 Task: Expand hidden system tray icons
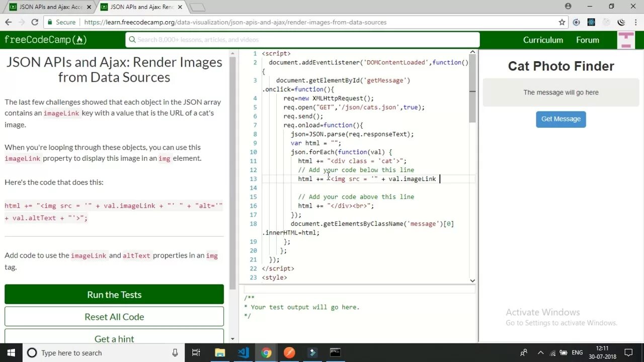pyautogui.click(x=541, y=353)
